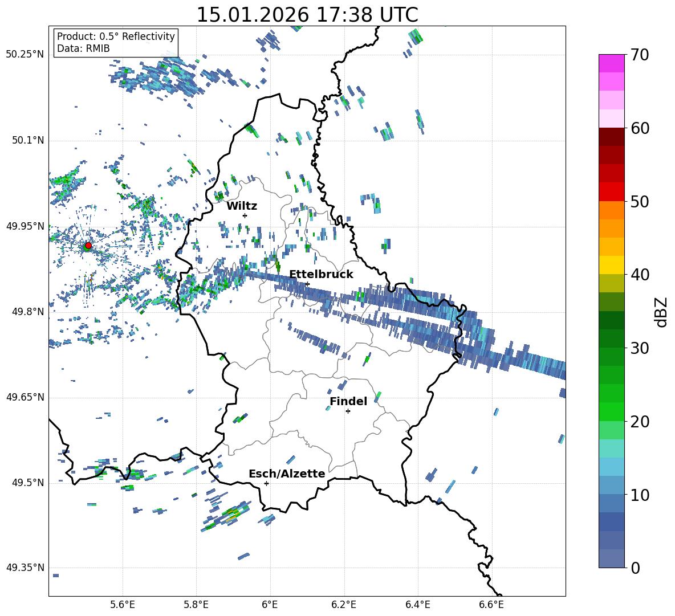Click the 6°E longitude label
Image resolution: width=675 pixels, height=616 pixels.
click(x=270, y=605)
